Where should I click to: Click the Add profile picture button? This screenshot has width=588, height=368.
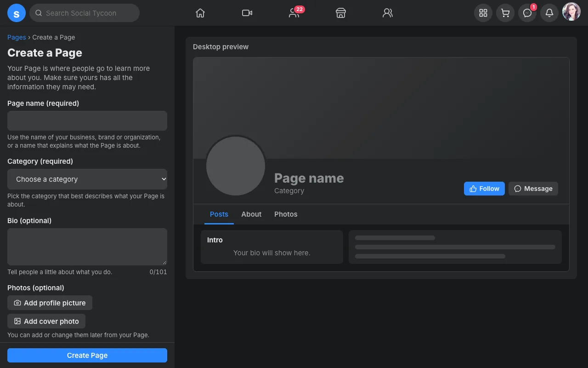pos(50,303)
